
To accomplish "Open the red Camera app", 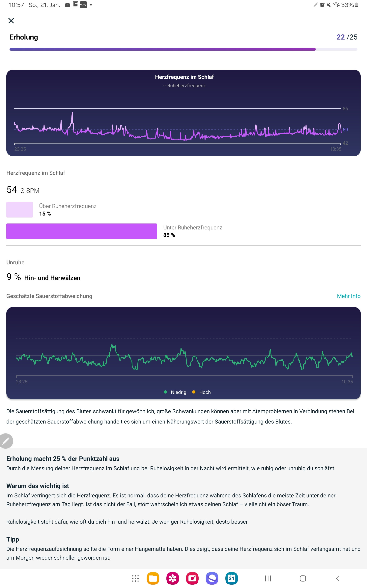I will click(192, 578).
